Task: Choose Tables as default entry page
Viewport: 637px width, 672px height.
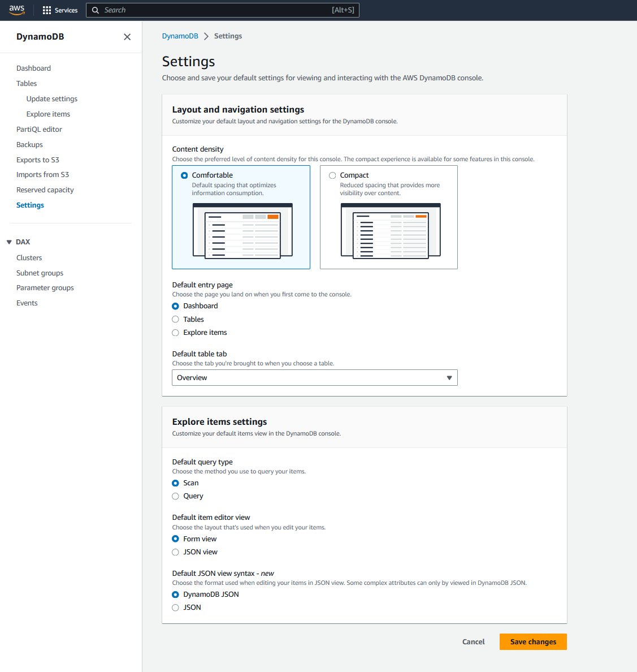Action: pyautogui.click(x=175, y=319)
